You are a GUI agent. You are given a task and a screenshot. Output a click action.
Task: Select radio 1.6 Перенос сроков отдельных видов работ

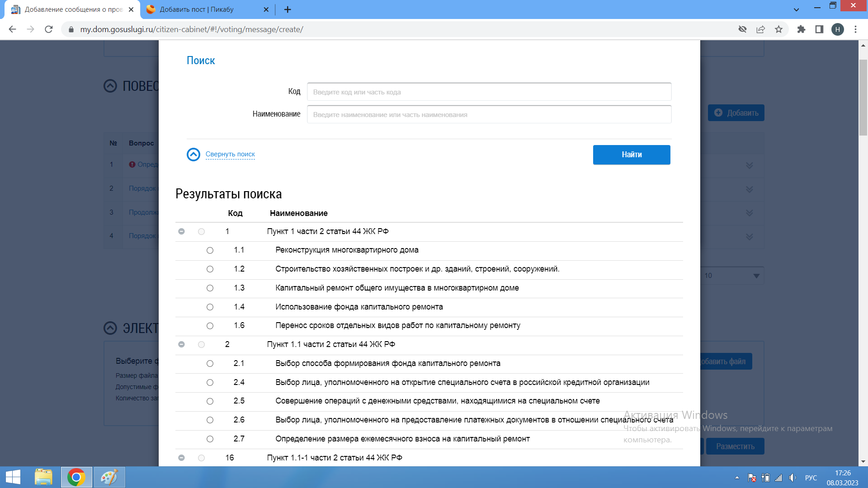[x=210, y=326]
